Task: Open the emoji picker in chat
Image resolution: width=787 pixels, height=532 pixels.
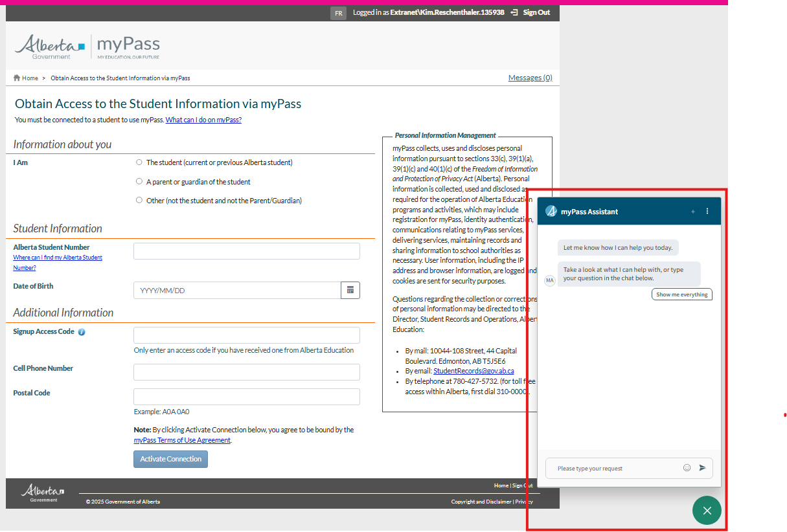Action: click(687, 468)
